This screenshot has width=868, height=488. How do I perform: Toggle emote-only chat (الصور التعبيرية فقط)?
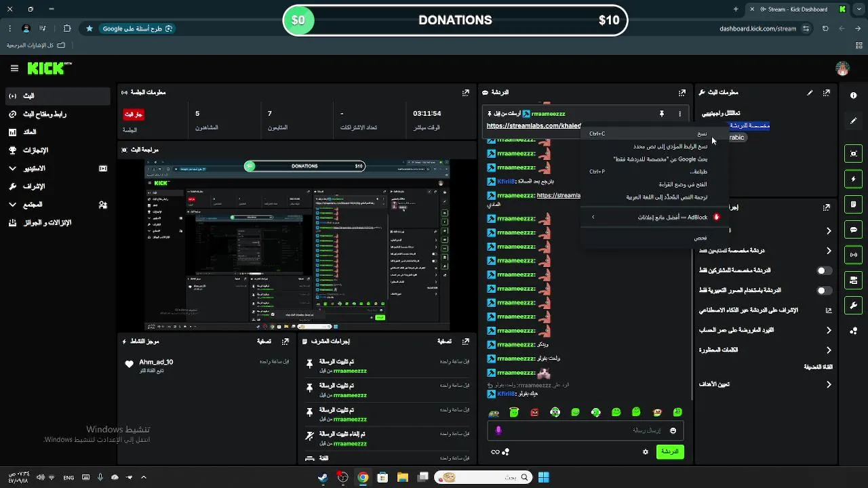[x=824, y=290]
